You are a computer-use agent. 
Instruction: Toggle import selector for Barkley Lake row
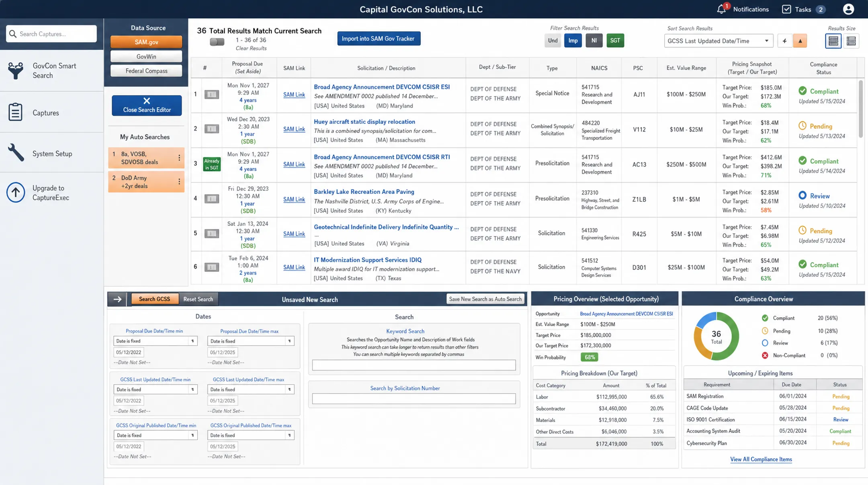pos(211,199)
